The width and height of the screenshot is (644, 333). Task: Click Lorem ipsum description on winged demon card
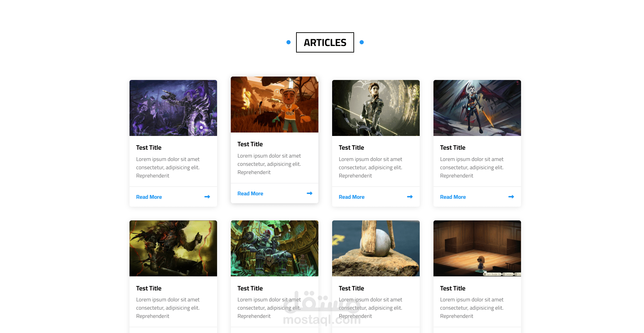472,168
